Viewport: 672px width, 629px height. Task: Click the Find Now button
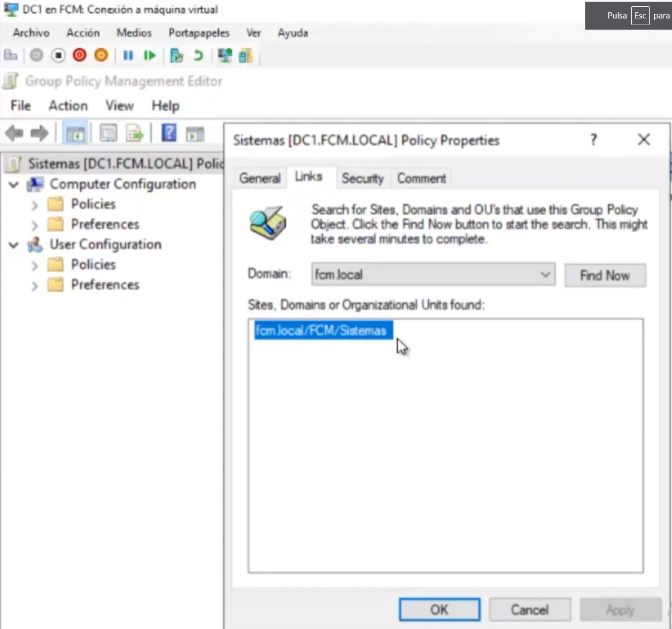point(604,275)
